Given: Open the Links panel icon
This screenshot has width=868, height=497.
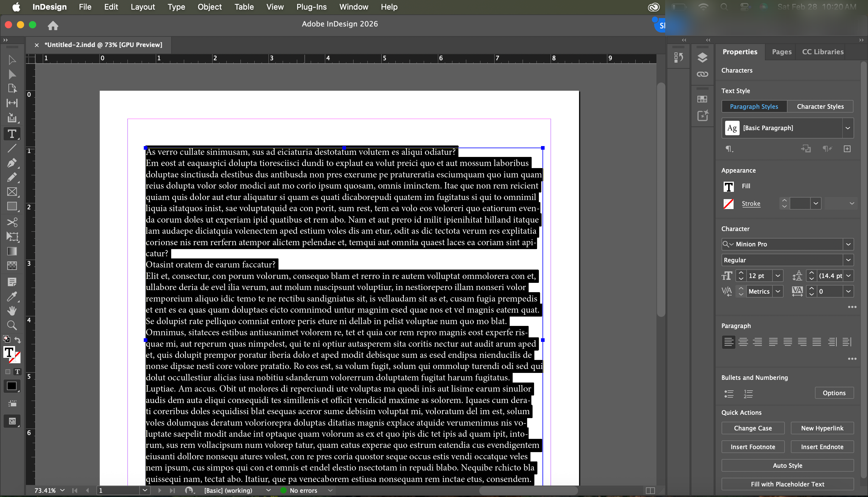Looking at the screenshot, I should 702,74.
